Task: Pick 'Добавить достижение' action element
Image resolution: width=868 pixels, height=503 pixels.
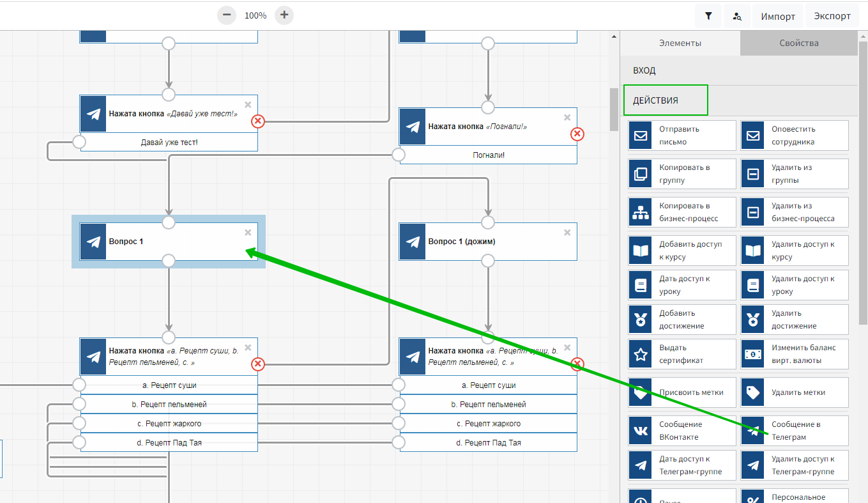Action: tap(681, 320)
